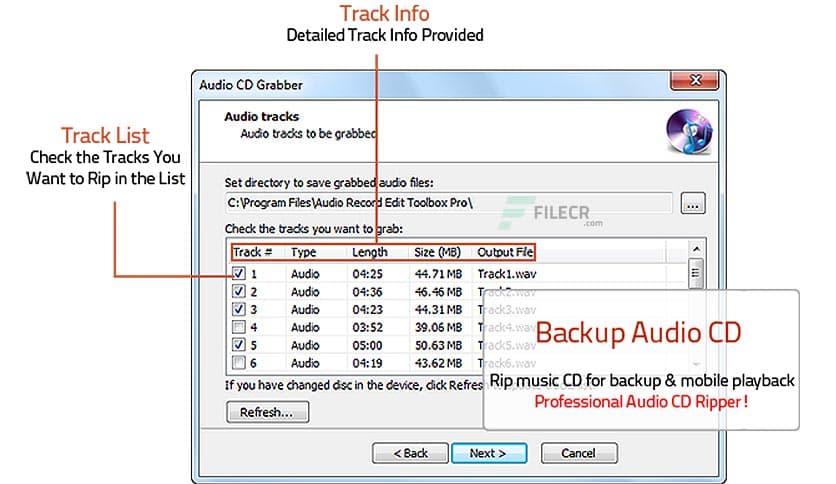Select the 03:52 length cell
Screen dimensions: 836x484
point(367,327)
